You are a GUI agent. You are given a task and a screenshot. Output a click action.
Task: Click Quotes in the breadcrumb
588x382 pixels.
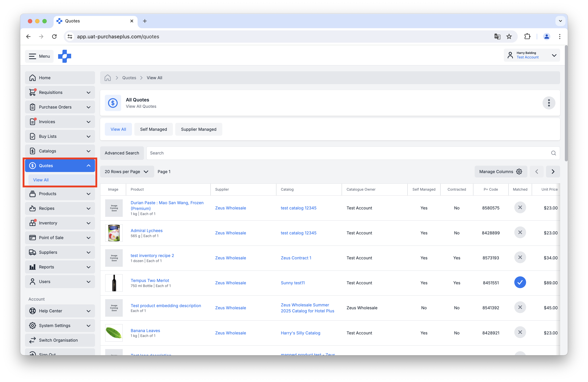[129, 78]
